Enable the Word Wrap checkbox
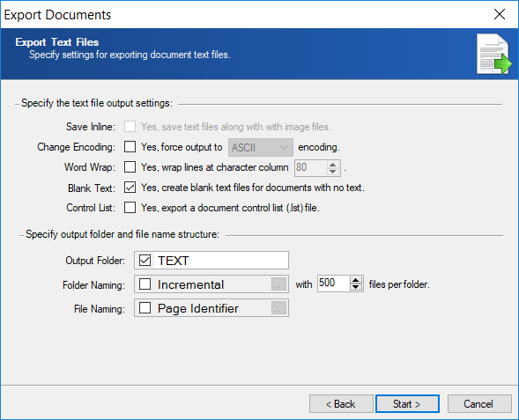This screenshot has width=519, height=420. click(130, 167)
